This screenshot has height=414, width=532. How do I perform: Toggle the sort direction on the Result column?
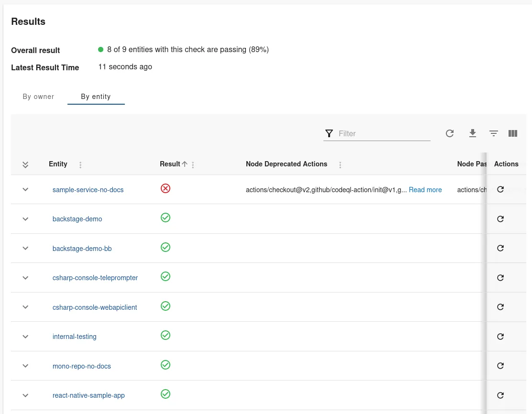(184, 164)
